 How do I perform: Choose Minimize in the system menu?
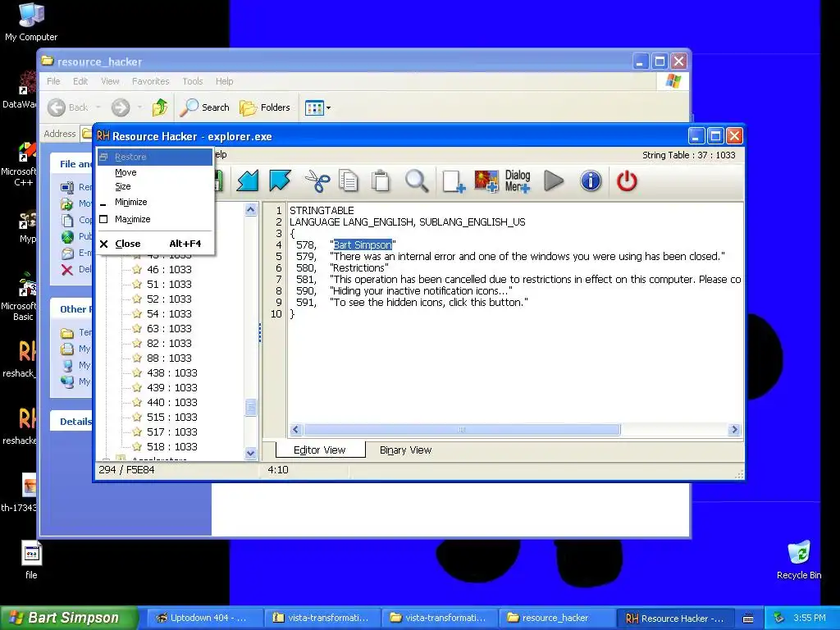155,202
